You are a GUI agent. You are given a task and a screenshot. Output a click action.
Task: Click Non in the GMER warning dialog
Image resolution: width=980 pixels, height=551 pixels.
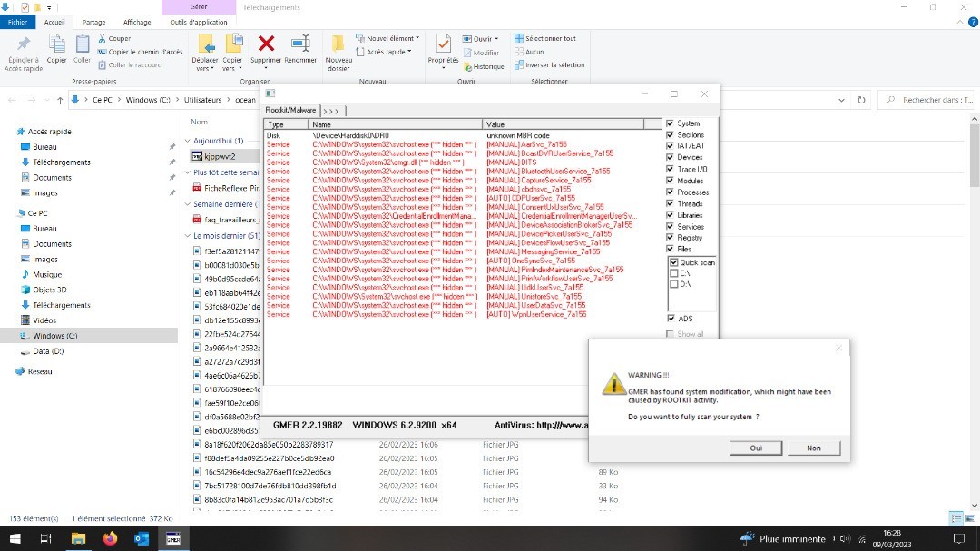coord(814,448)
